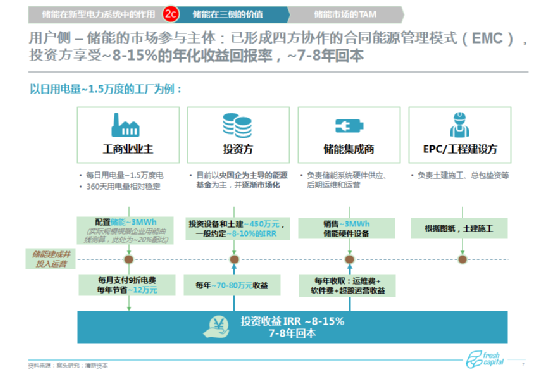The height and width of the screenshot is (383, 554).
Task: Click the 投资收益 IRR ~8-15% banner
Action: 292,327
